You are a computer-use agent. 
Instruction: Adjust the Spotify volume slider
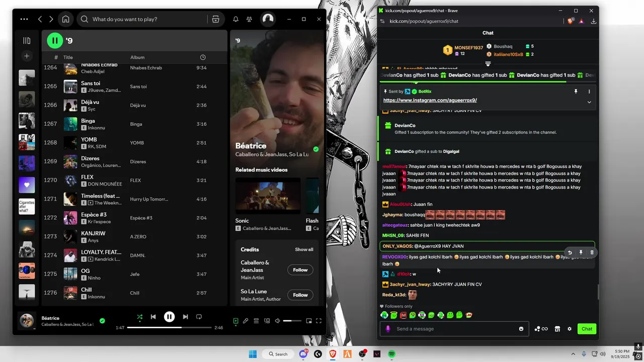292,321
